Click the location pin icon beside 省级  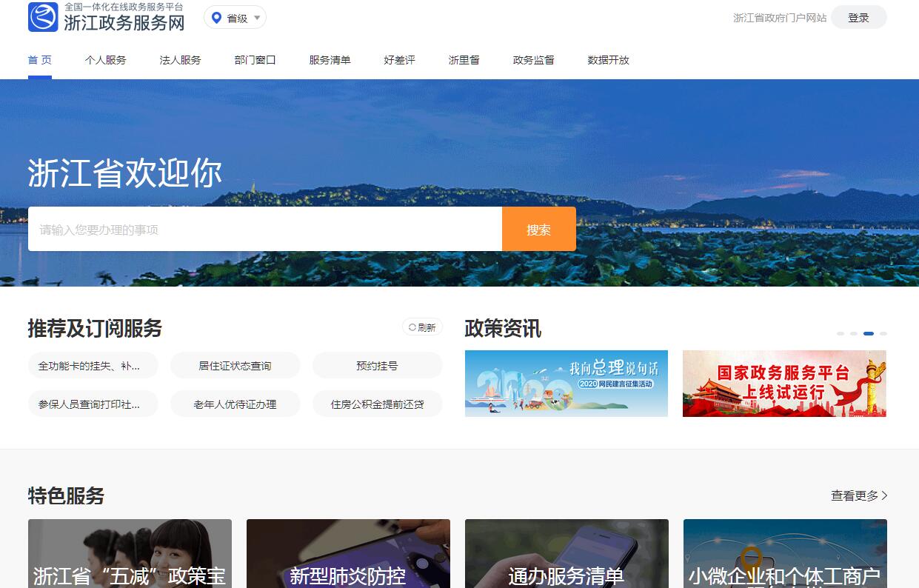click(x=216, y=18)
